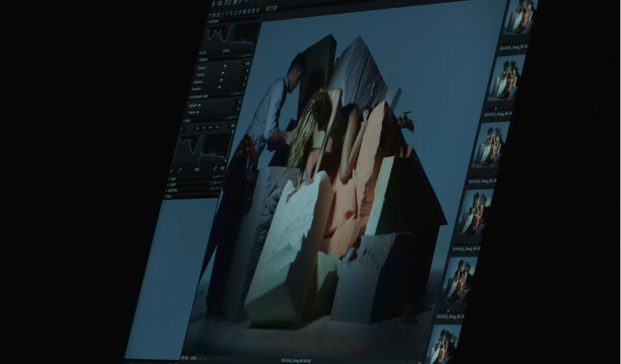This screenshot has width=621, height=364.
Task: Select the topmost browser thumbnail
Action: coord(519,17)
